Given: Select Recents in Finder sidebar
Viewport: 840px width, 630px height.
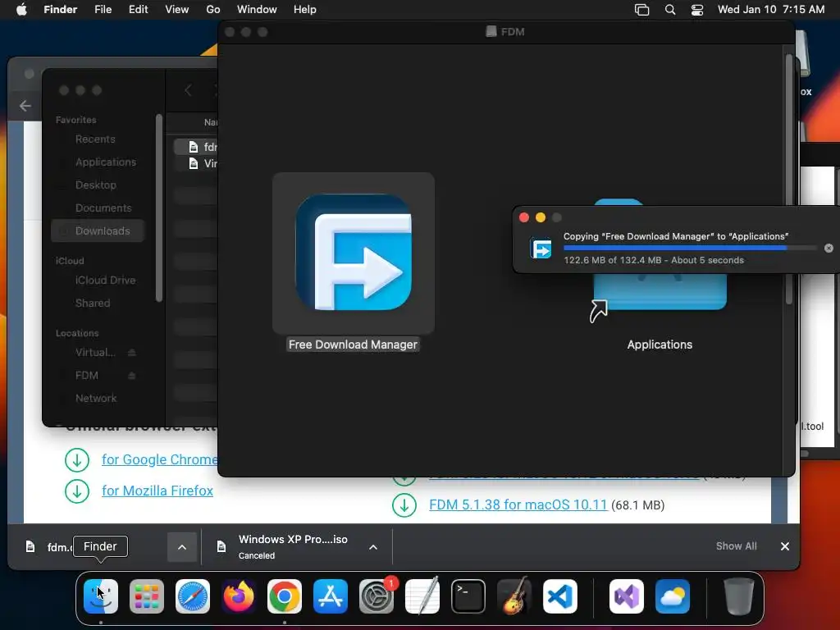Looking at the screenshot, I should [95, 139].
